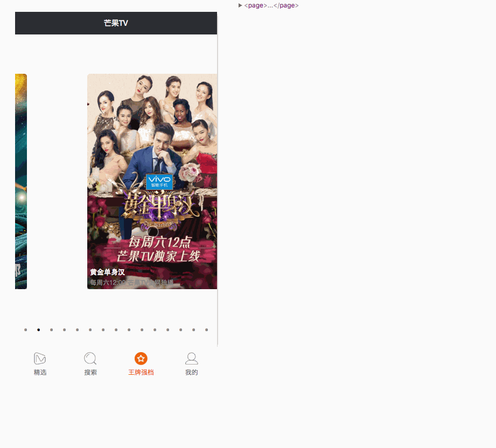Switch to the last carousel dot
Image resolution: width=496 pixels, height=448 pixels.
pyautogui.click(x=206, y=330)
